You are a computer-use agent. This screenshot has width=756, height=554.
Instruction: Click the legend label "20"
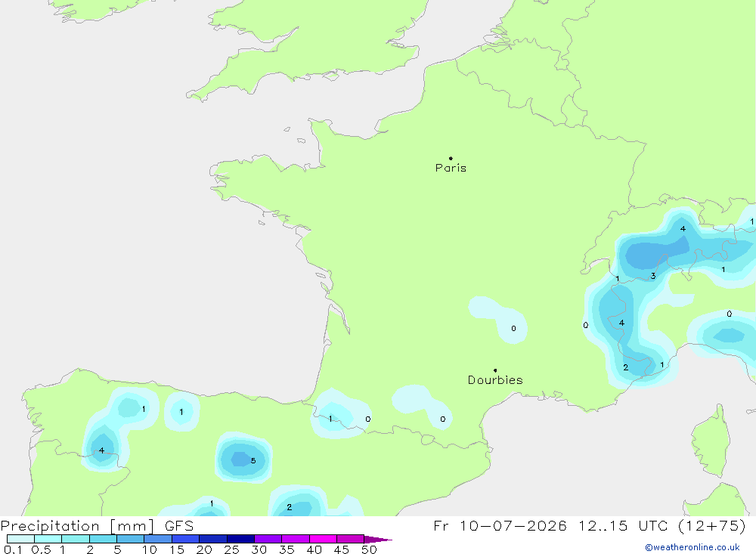pos(204,549)
